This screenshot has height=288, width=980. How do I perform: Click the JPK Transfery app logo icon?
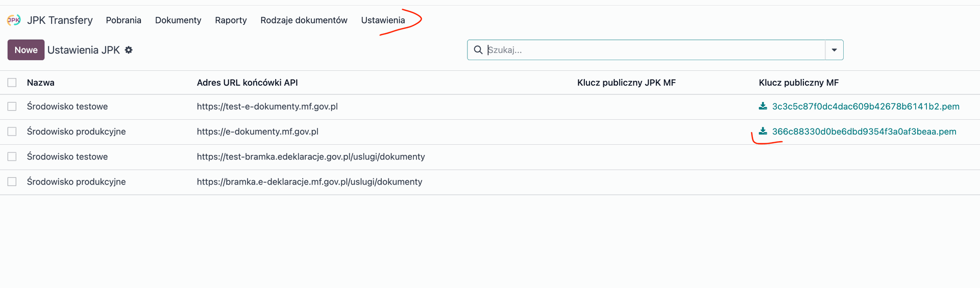(14, 20)
